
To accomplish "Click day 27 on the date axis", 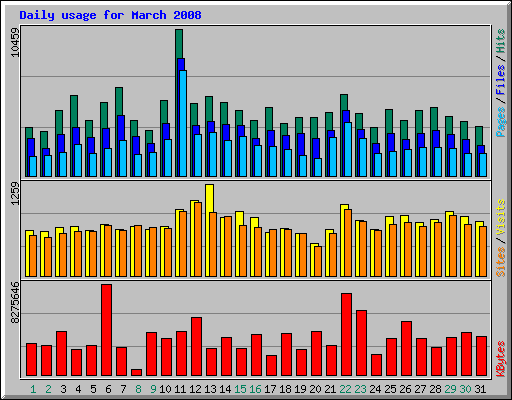I will [x=420, y=389].
